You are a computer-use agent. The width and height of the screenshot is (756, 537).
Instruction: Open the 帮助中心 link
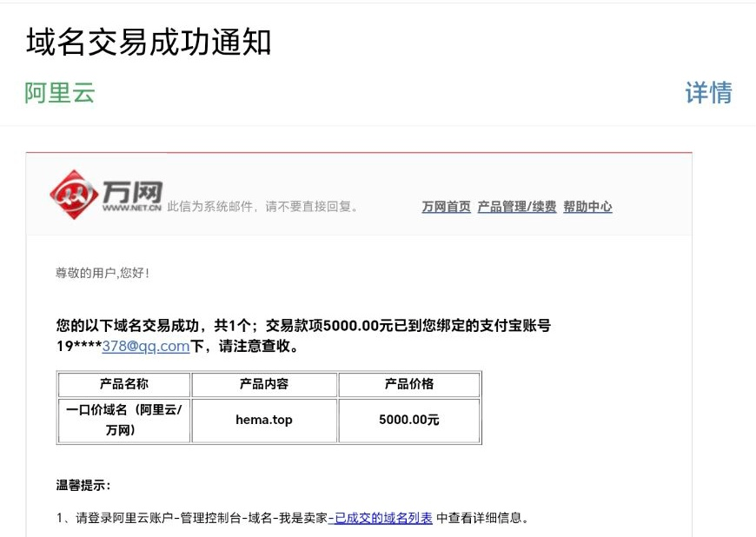(x=587, y=207)
